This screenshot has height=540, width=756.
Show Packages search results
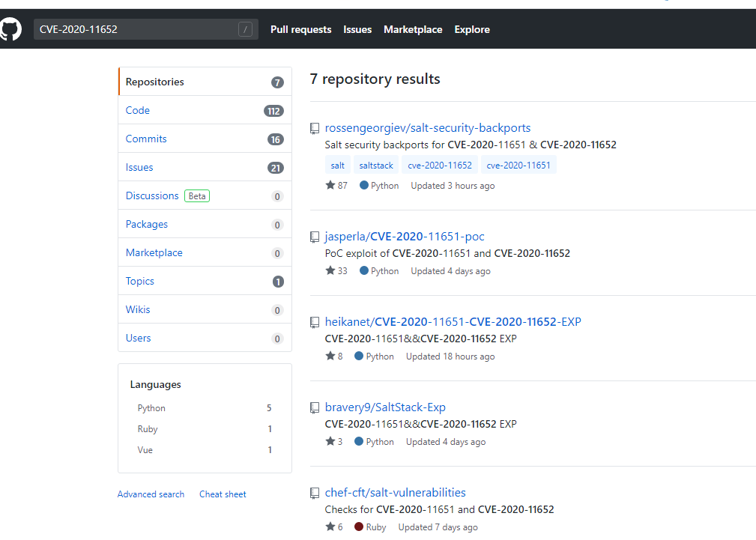(x=205, y=224)
